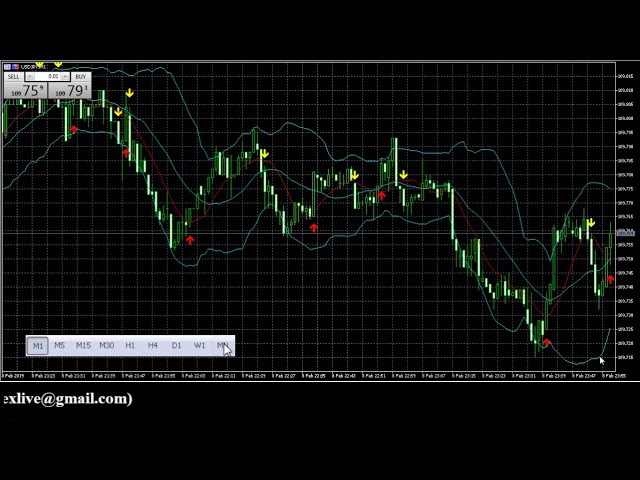The height and width of the screenshot is (480, 640).
Task: Select the M1 timeframe
Action: 37,346
